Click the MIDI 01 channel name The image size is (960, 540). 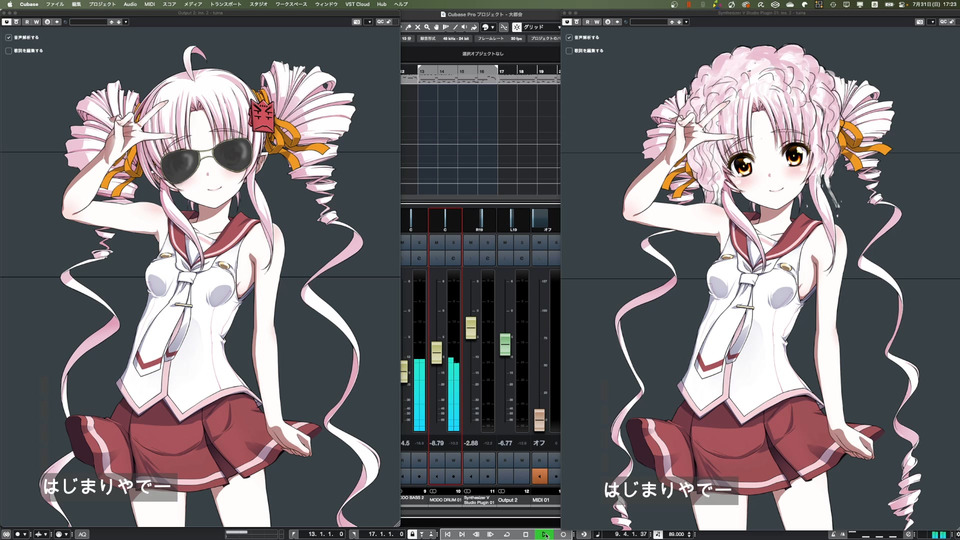pyautogui.click(x=541, y=500)
